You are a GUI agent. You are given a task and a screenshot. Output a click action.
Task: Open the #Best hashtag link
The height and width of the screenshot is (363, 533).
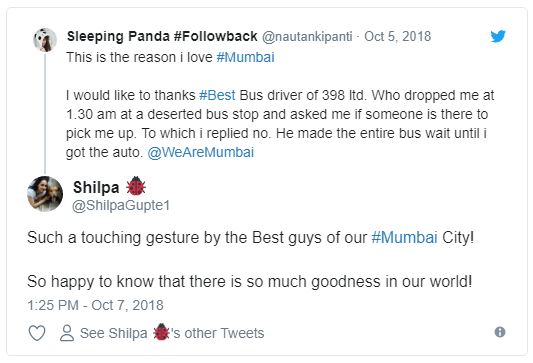(x=217, y=95)
